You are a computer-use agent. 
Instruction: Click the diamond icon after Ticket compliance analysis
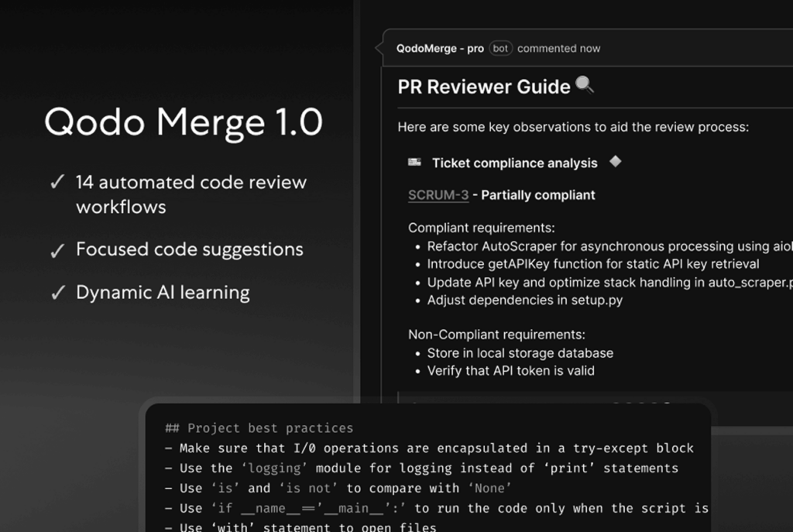click(x=615, y=163)
